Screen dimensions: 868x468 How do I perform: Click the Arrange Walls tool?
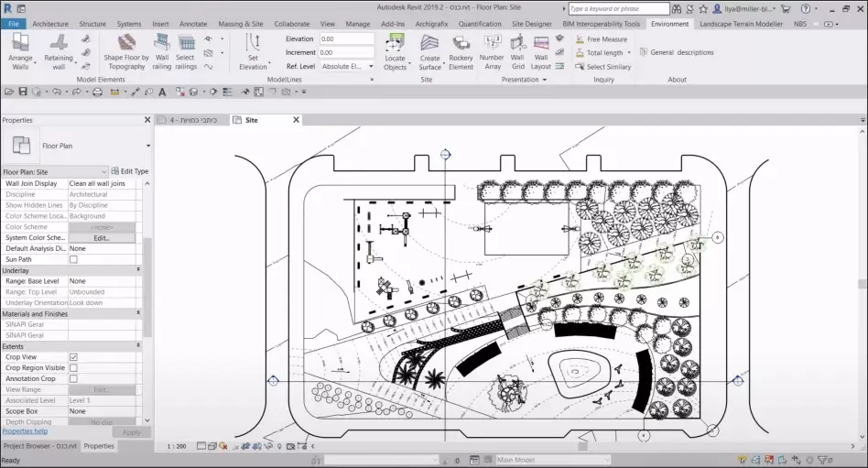point(20,50)
